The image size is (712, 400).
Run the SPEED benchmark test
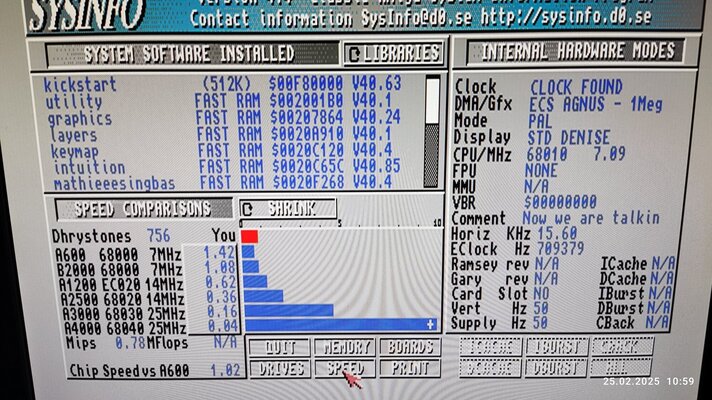pyautogui.click(x=343, y=368)
